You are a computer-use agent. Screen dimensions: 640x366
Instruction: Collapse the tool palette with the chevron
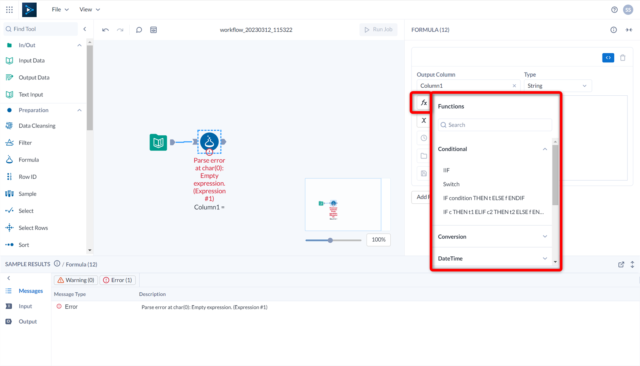84,29
